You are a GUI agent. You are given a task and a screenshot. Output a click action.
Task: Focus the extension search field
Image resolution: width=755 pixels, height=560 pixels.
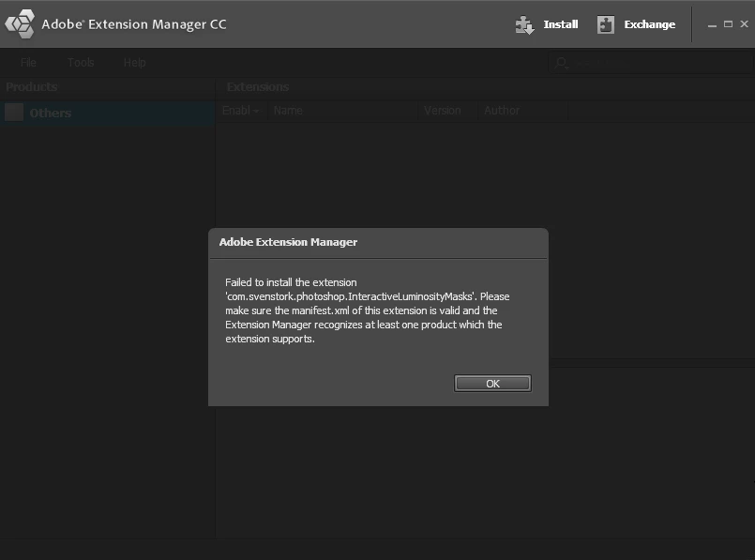coord(651,63)
